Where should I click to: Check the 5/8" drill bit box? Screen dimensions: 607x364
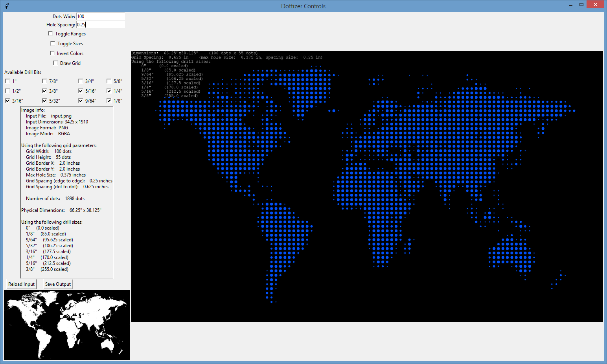click(x=109, y=81)
